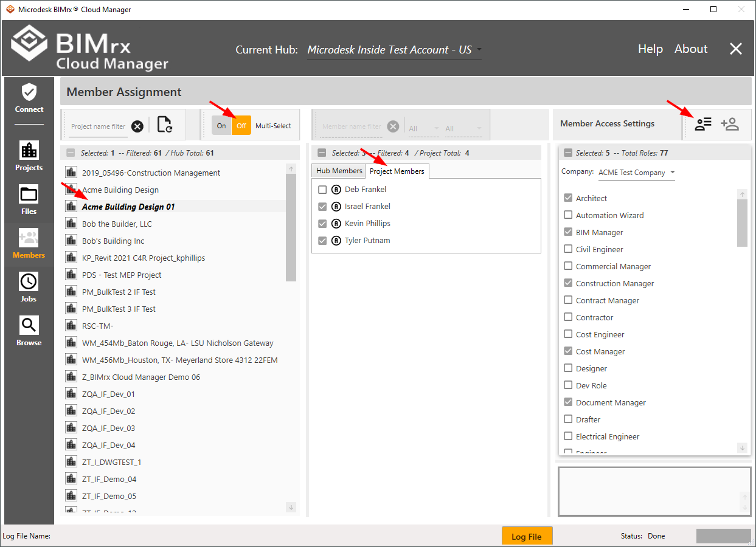The height and width of the screenshot is (547, 756).
Task: Open the Company dropdown ACME Test Company
Action: tap(637, 173)
